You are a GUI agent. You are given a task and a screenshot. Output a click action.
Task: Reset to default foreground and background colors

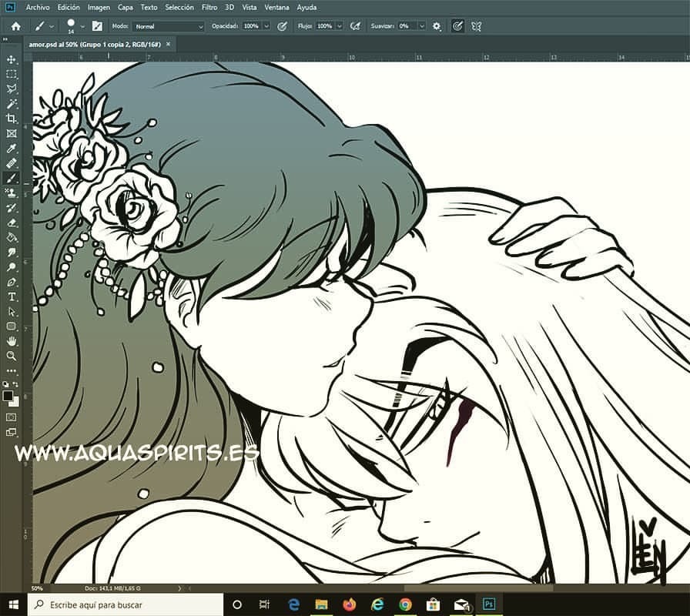click(x=5, y=384)
